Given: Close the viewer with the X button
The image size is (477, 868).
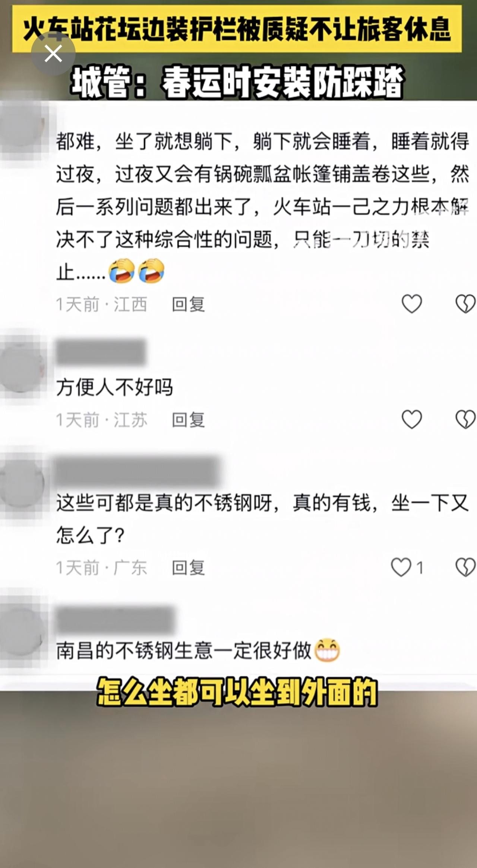Looking at the screenshot, I should pyautogui.click(x=53, y=54).
